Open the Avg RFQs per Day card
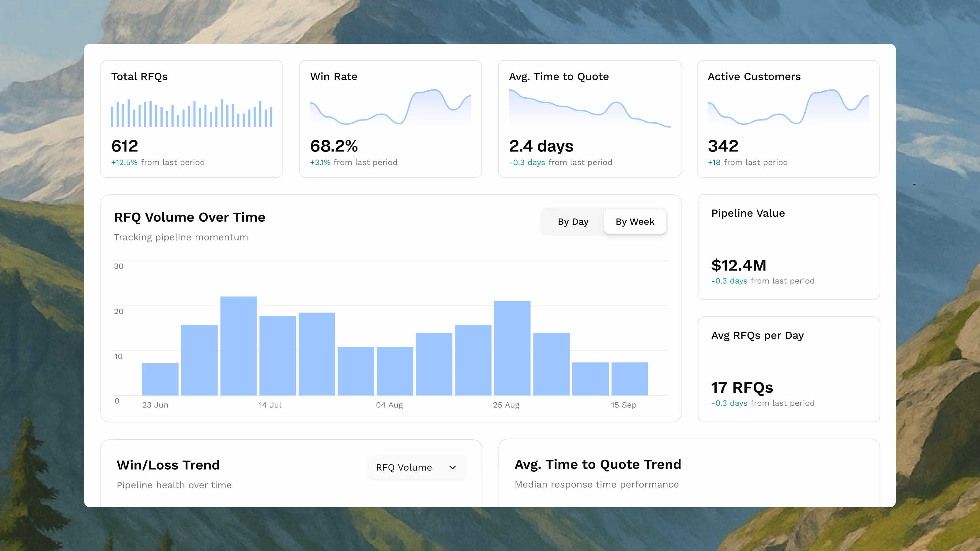This screenshot has height=551, width=980. 789,369
